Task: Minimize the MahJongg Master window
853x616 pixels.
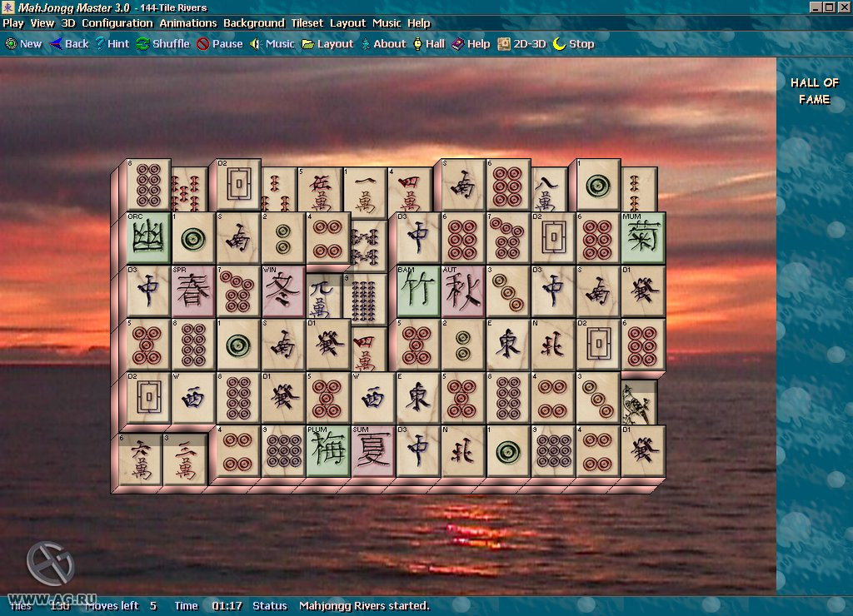Action: (x=815, y=7)
